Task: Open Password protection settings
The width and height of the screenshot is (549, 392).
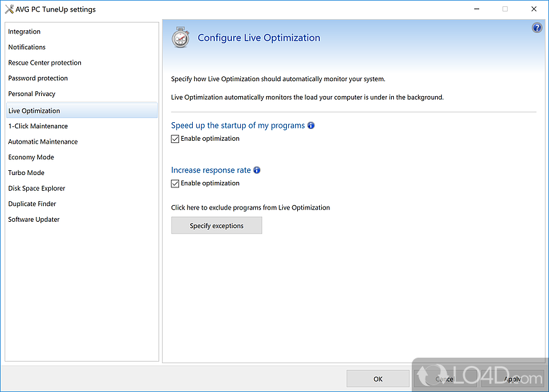Action: tap(38, 78)
